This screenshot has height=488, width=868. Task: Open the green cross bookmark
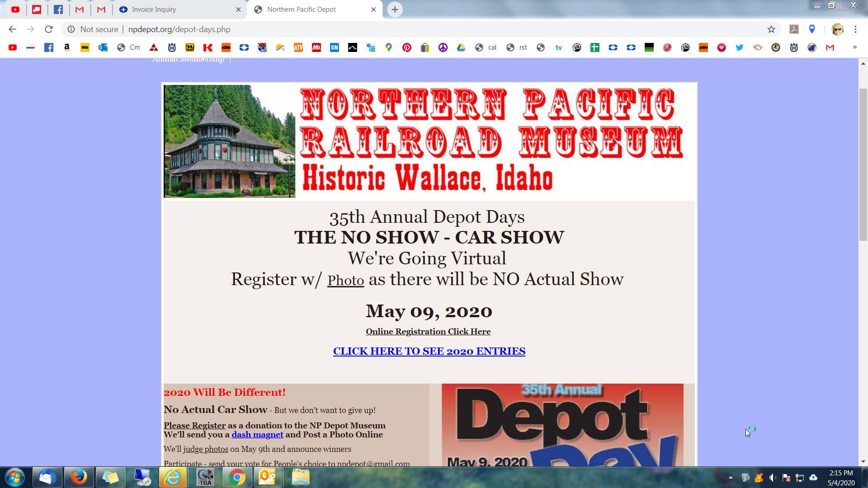pos(595,47)
